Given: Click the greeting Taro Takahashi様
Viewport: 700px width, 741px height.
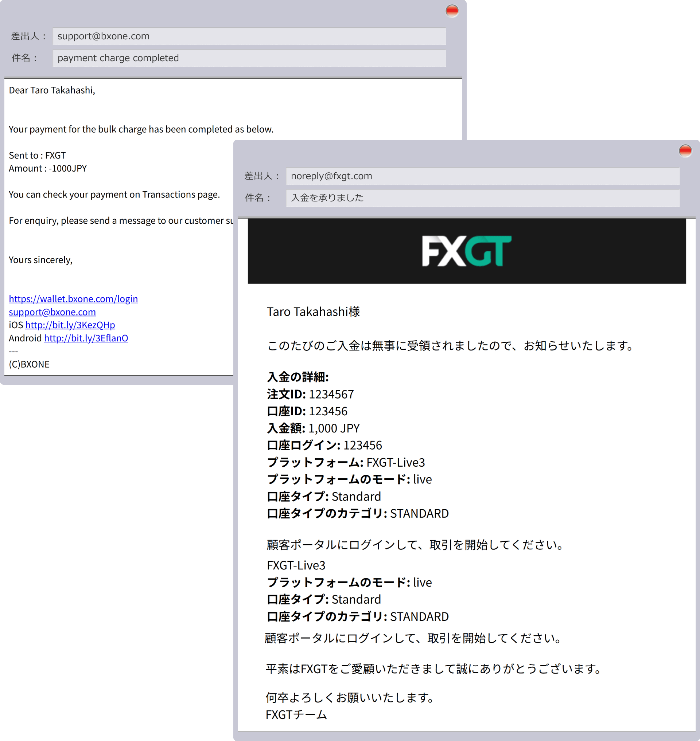Looking at the screenshot, I should (314, 312).
